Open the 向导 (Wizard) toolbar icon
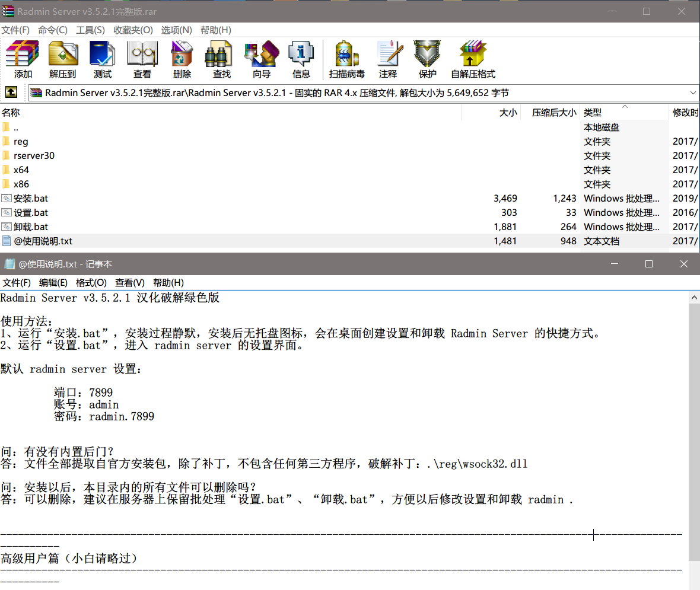The height and width of the screenshot is (590, 700). pos(262,53)
